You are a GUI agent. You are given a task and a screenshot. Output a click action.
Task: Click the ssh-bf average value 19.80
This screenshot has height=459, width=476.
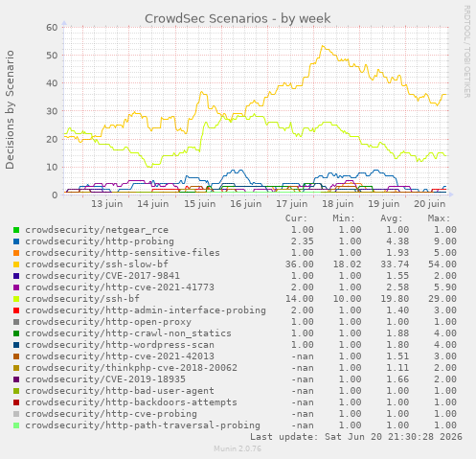pyautogui.click(x=395, y=299)
